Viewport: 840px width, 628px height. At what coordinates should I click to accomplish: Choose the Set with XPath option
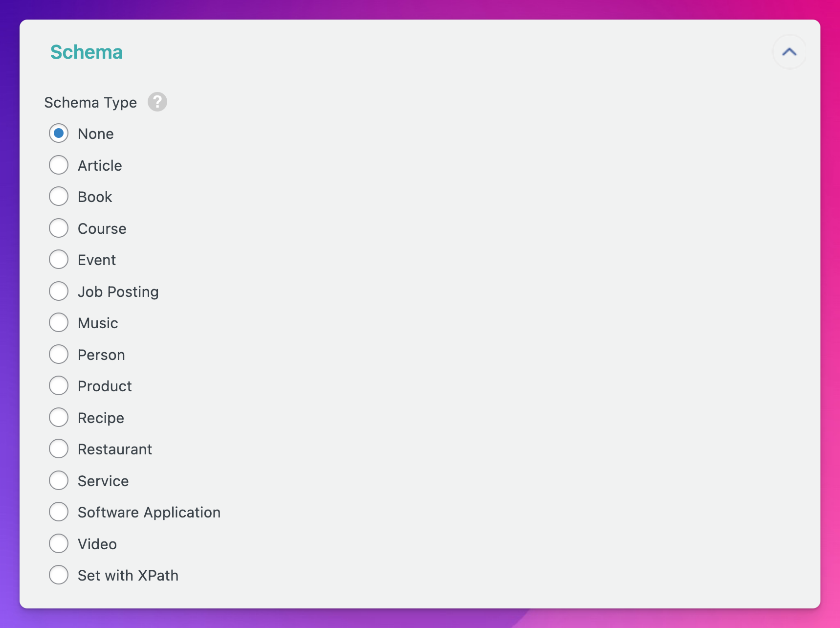pyautogui.click(x=59, y=575)
